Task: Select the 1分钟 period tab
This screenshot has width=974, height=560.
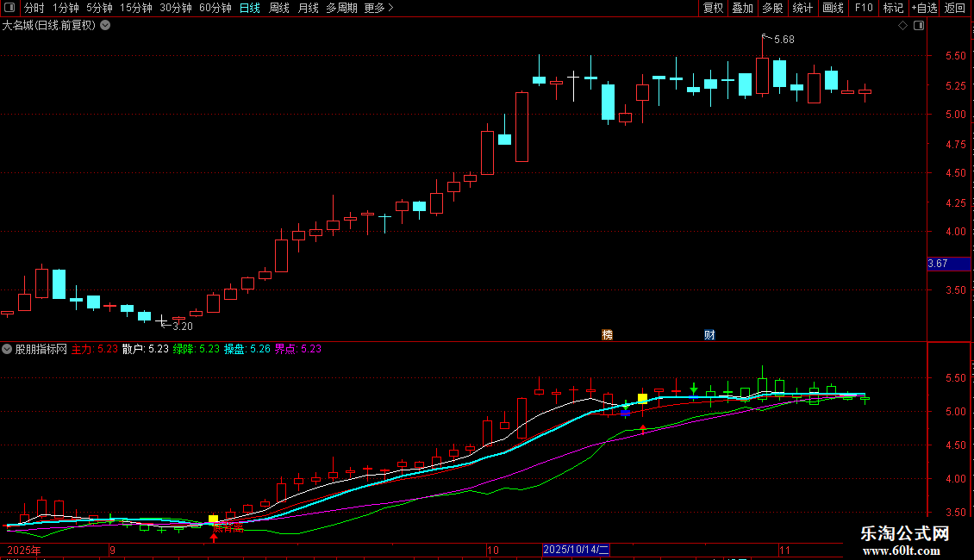Action: (66, 8)
